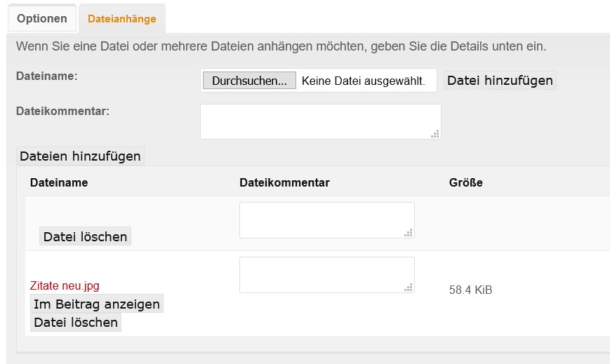Click the 'Keine Datei ausgewählt.' file field text
610x364 pixels.
click(x=364, y=81)
